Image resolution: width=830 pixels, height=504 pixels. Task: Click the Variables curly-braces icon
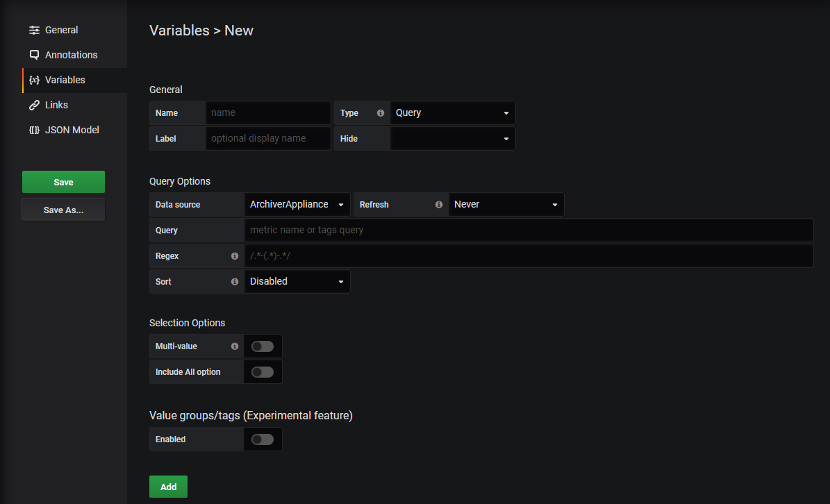[33, 80]
